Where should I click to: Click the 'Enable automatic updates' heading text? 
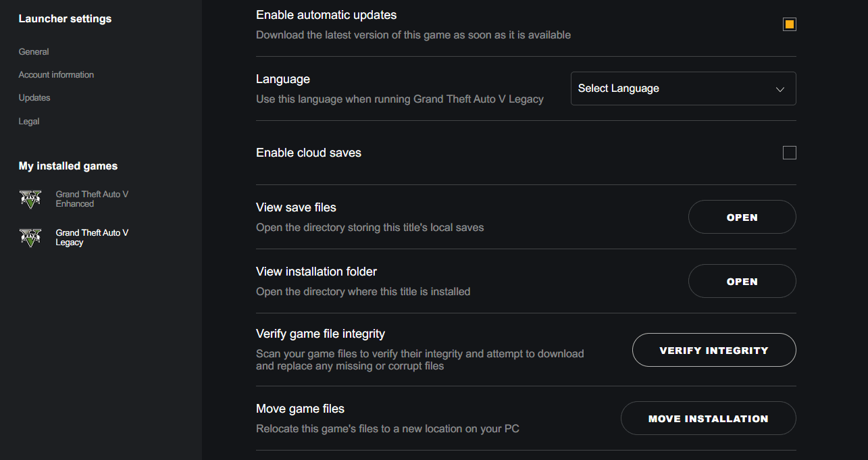[x=326, y=15]
